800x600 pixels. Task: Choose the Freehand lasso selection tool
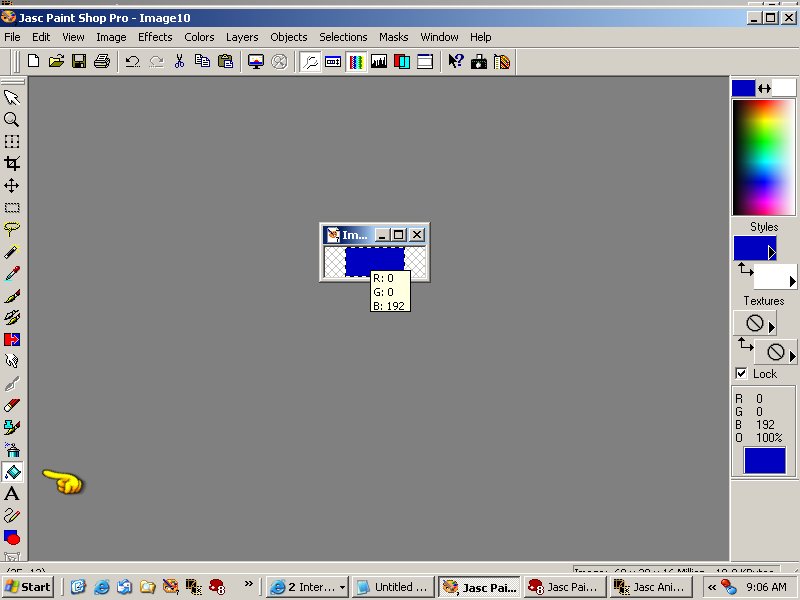pyautogui.click(x=12, y=229)
